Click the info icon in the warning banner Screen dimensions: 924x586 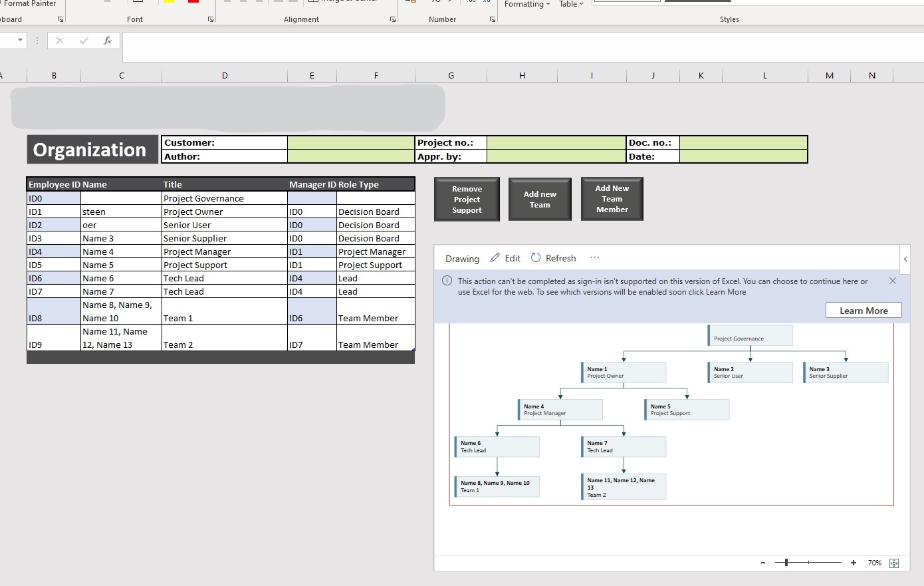pos(447,281)
